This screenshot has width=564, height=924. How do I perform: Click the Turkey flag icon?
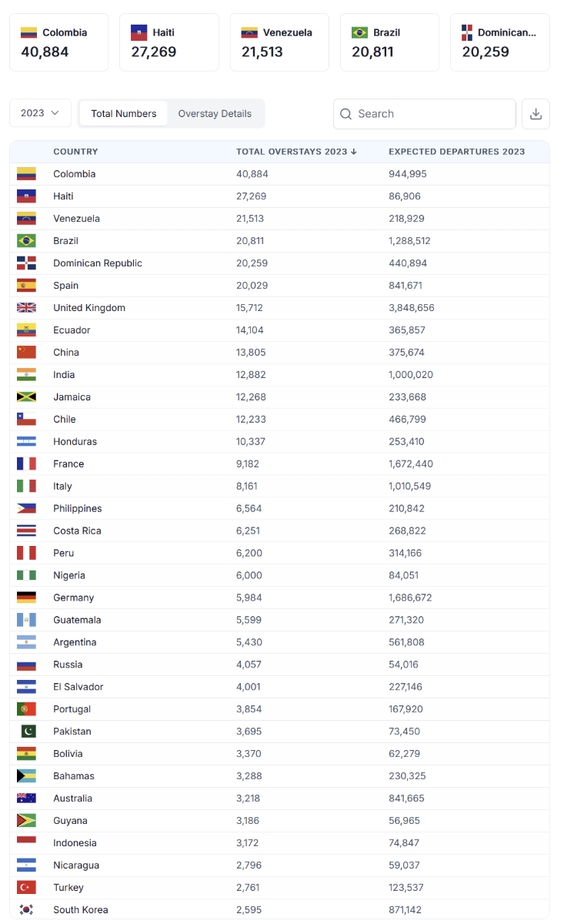[x=26, y=888]
